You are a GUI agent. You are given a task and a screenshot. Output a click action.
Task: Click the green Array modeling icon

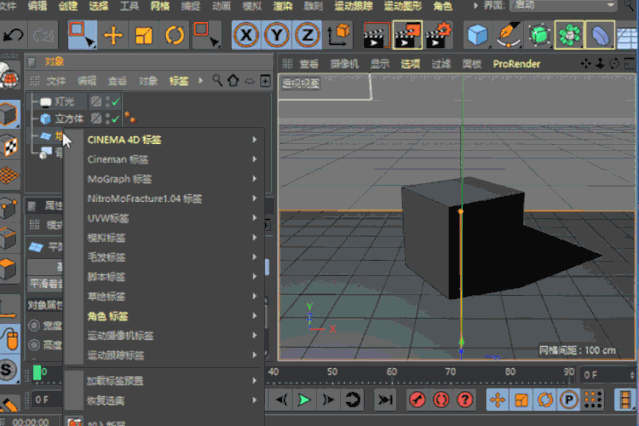pyautogui.click(x=569, y=35)
